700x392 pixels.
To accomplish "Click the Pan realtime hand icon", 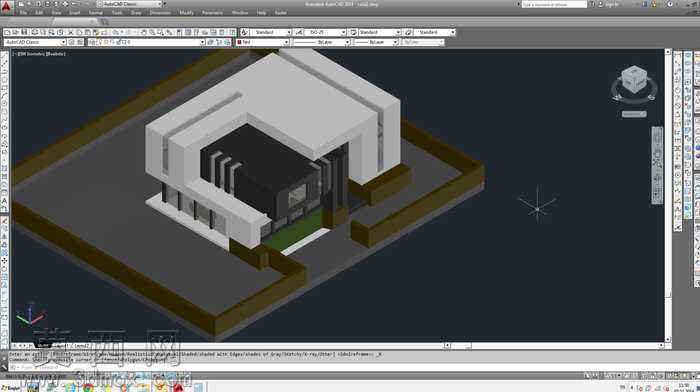I will coord(144,32).
